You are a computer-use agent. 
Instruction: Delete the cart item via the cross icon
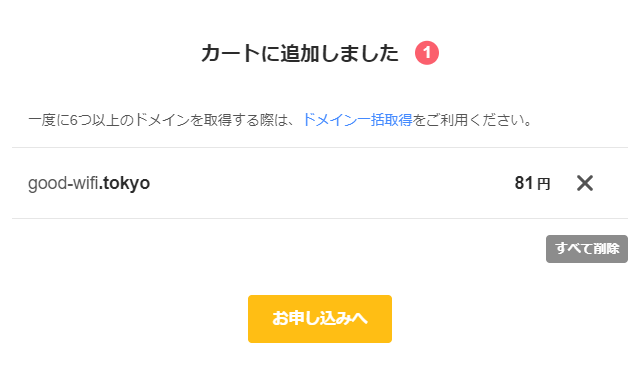tap(584, 183)
